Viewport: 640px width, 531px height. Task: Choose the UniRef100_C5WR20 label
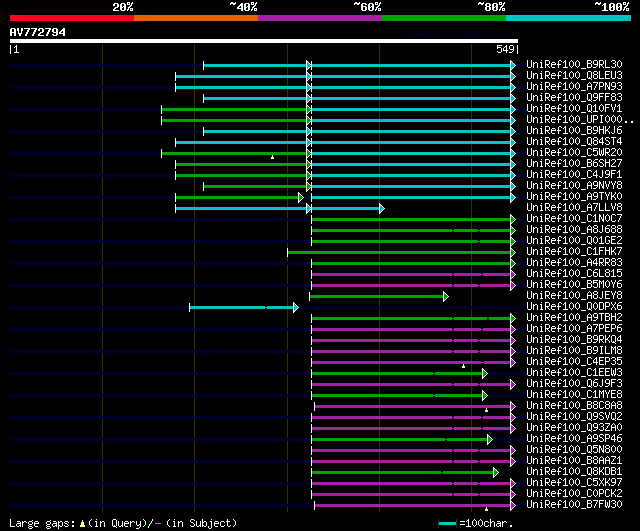pyautogui.click(x=574, y=153)
